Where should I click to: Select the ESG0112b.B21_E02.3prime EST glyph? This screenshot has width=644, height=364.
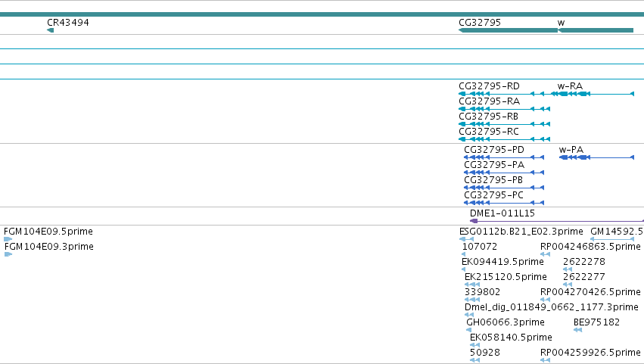(x=467, y=239)
